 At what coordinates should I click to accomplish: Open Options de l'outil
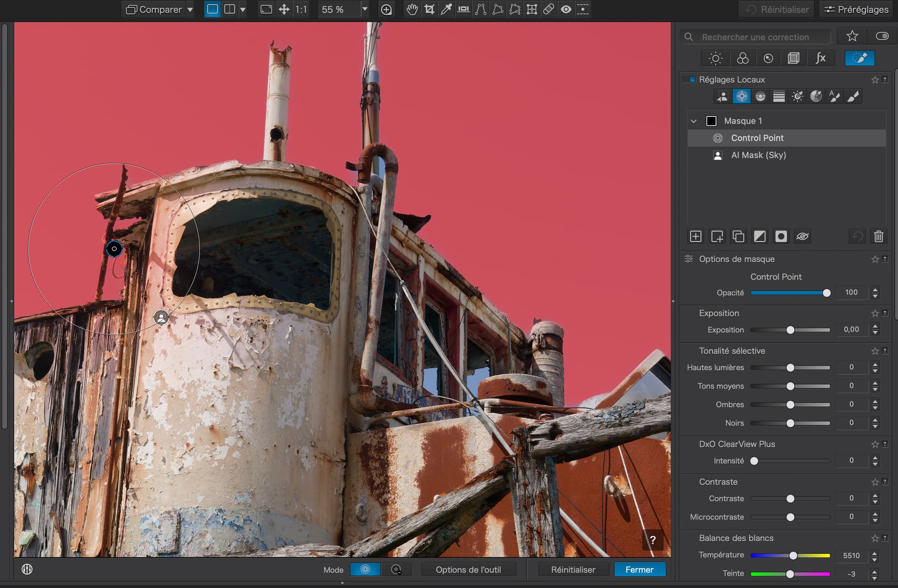(x=468, y=569)
